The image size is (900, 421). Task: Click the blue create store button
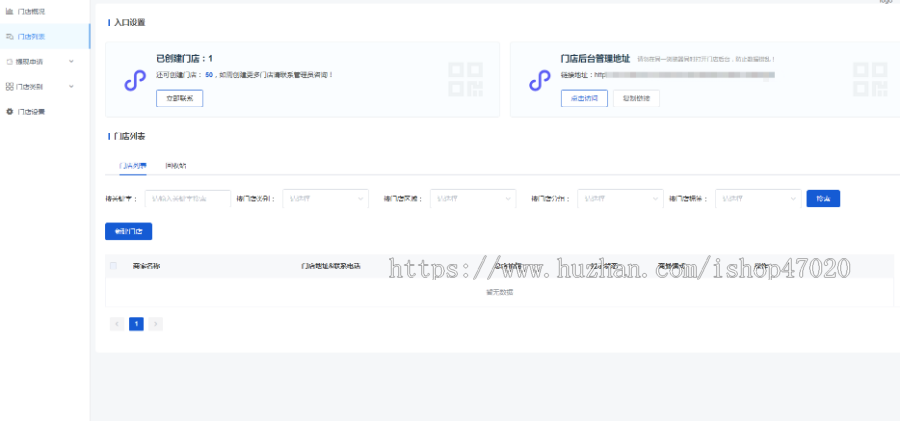[x=129, y=231]
